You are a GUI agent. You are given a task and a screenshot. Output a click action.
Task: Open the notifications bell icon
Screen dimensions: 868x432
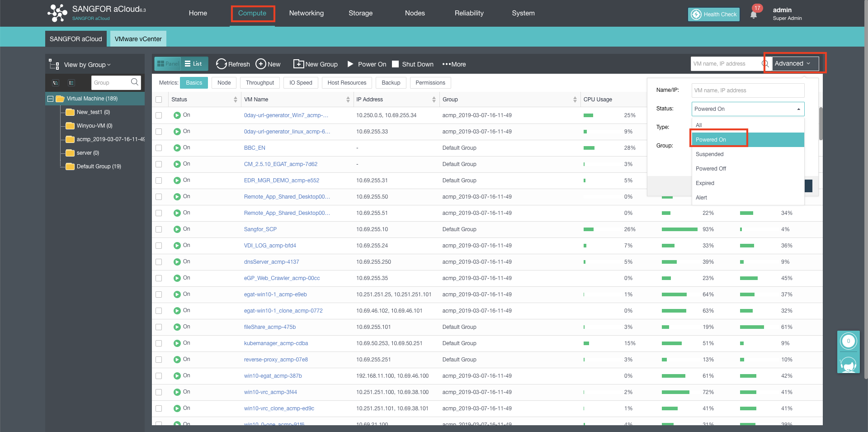point(754,15)
